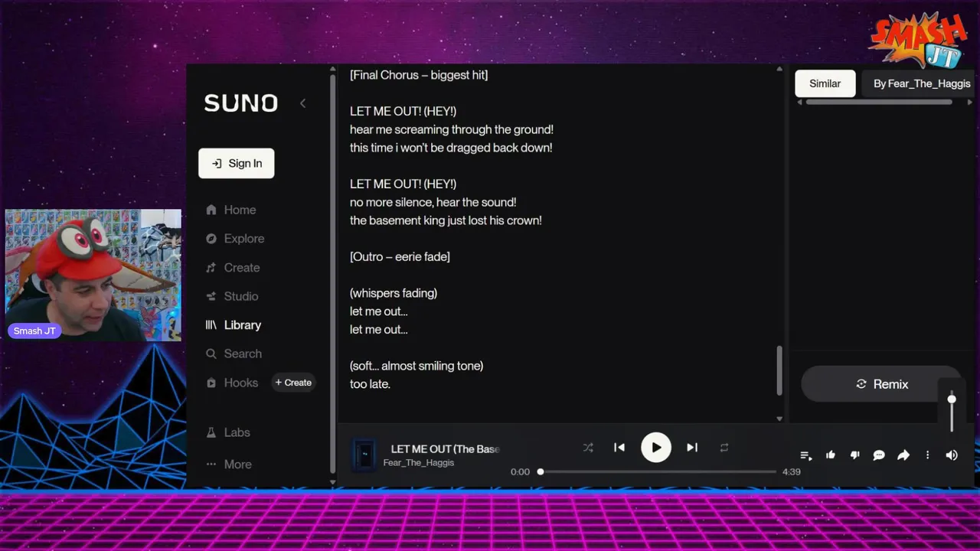Mute audio with the speaker icon
This screenshot has height=551, width=980.
coord(952,455)
